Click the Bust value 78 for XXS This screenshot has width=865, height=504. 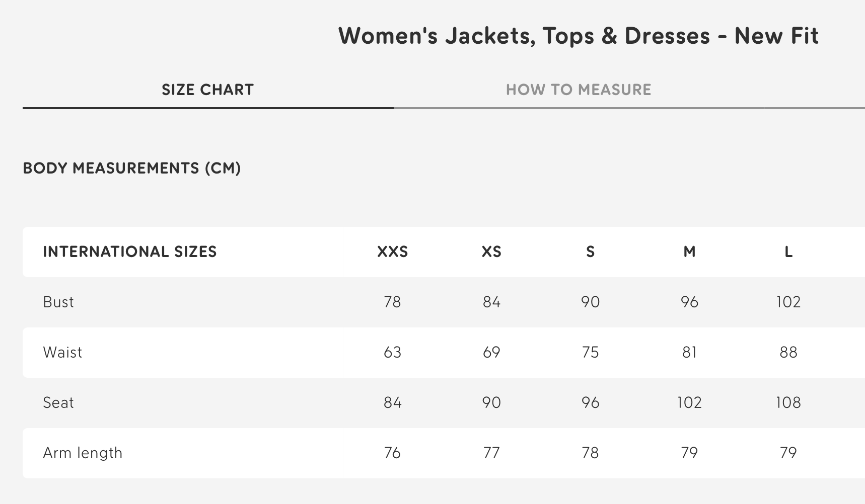392,302
